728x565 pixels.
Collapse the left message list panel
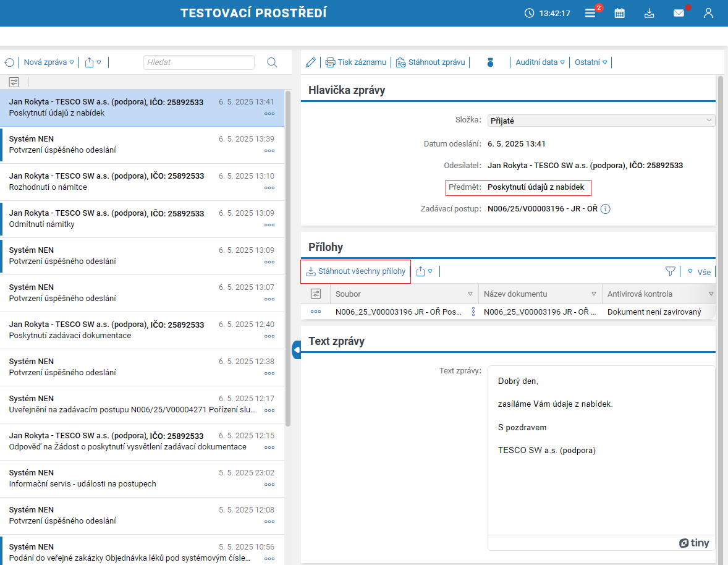pyautogui.click(x=296, y=350)
